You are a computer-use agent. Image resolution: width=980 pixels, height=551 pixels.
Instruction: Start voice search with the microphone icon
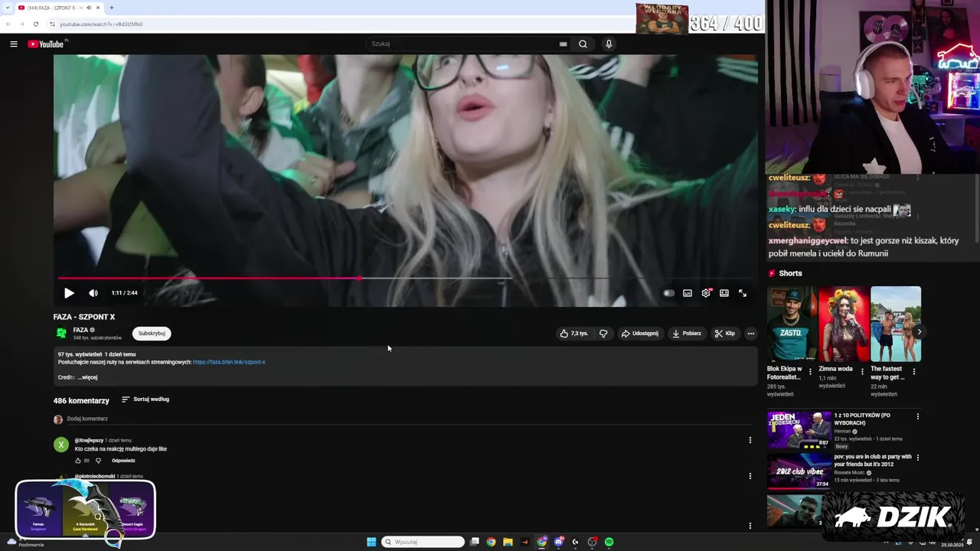click(x=609, y=44)
